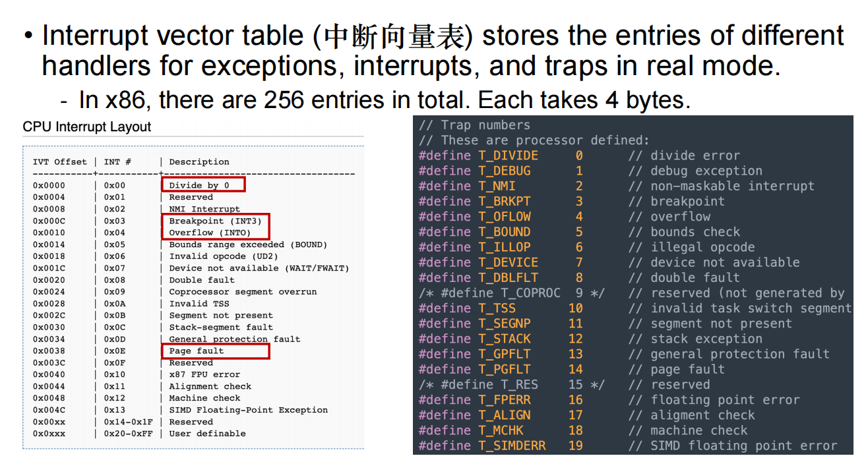Viewport: 868px width, 460px height.
Task: Click the Chinese text "中断向量表" in the title
Action: (x=390, y=37)
